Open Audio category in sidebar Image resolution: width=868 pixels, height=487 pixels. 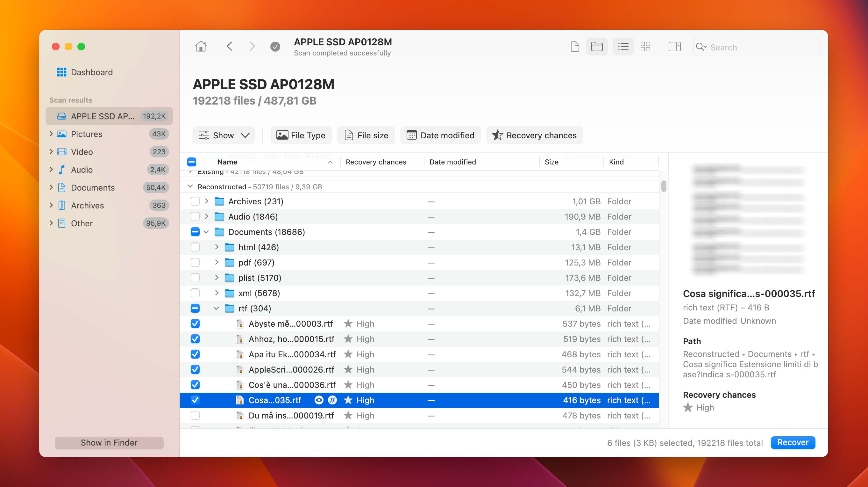coord(109,170)
